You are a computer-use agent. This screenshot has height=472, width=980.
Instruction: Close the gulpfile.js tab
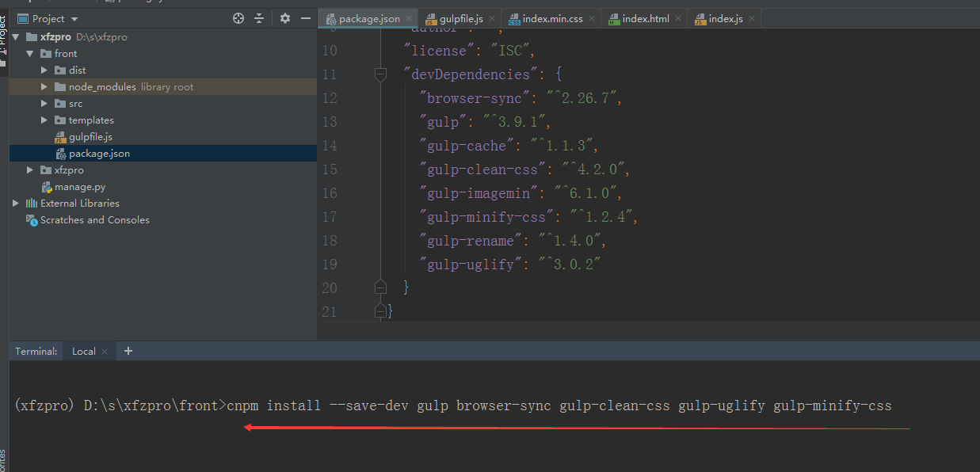[x=491, y=19]
